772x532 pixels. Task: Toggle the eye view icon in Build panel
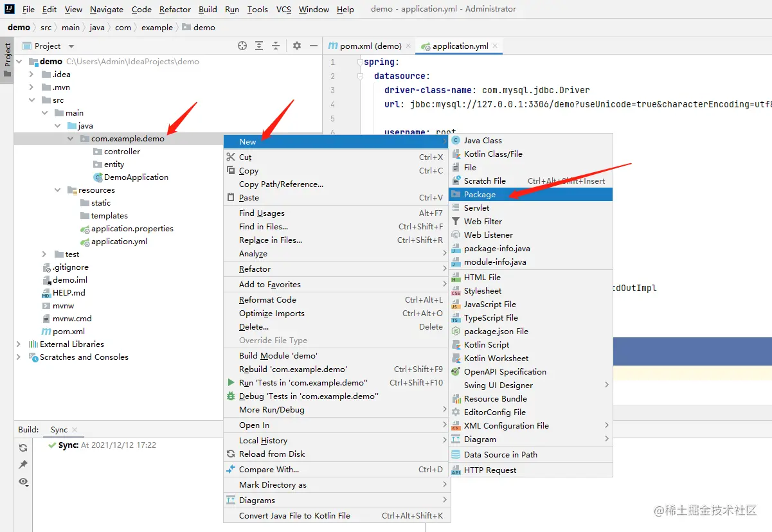pos(23,481)
